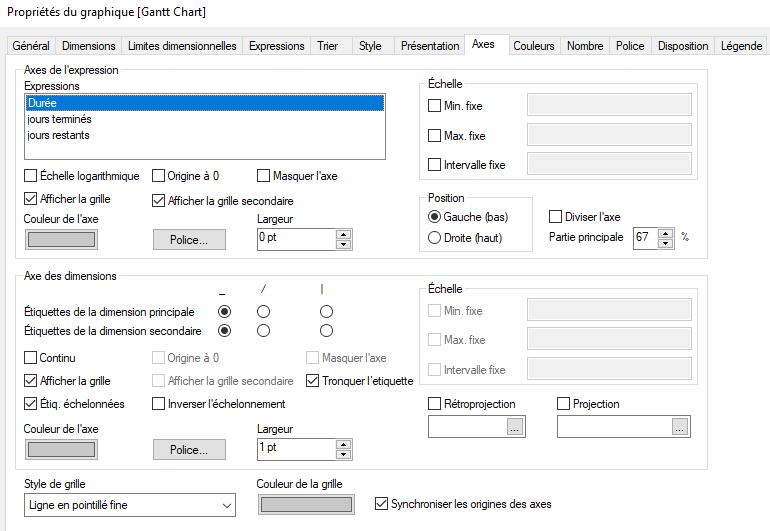Click the Rétroprojection input field

pyautogui.click(x=468, y=427)
